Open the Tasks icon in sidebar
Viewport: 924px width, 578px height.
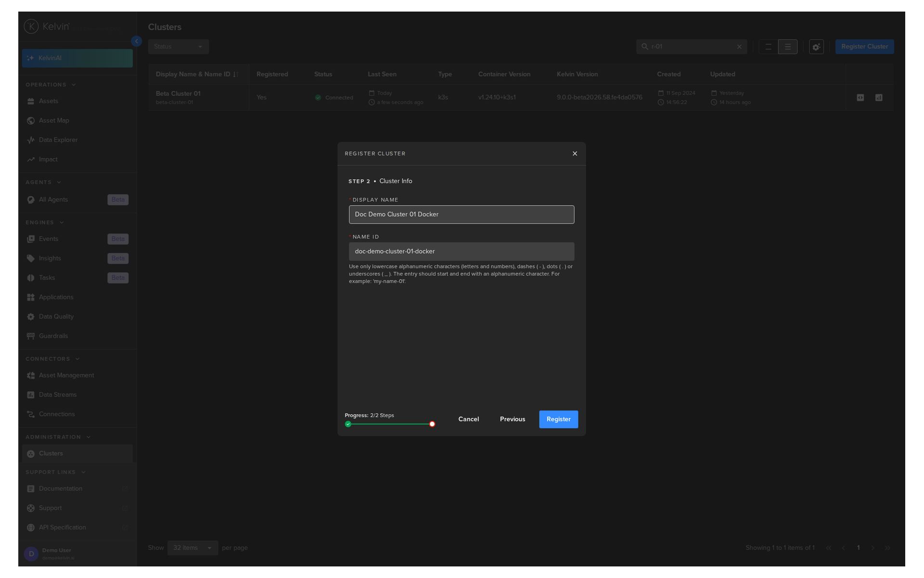tap(31, 278)
